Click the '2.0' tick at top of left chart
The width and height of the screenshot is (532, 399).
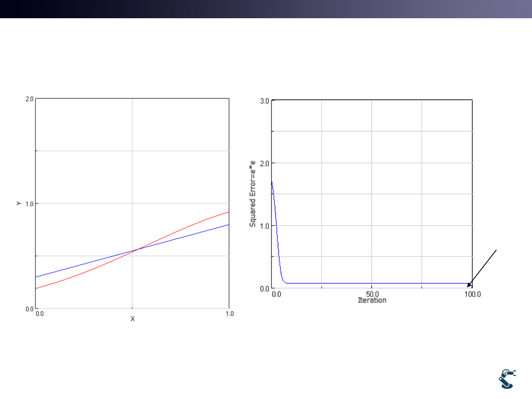point(29,99)
